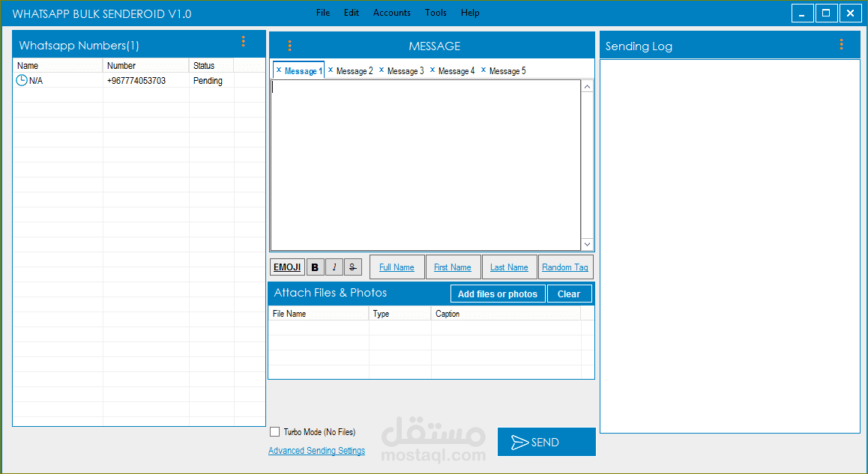Toggle italic formatting button
This screenshot has width=868, height=474.
334,267
